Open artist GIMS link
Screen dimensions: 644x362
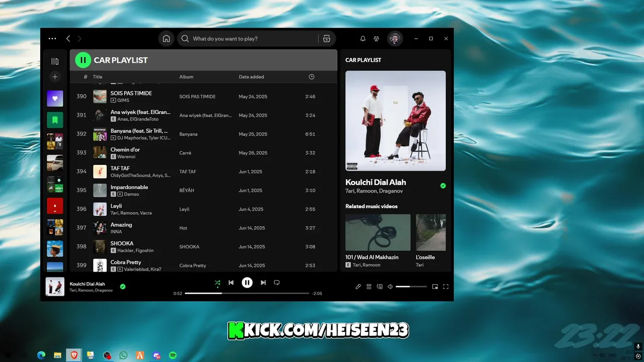click(123, 101)
